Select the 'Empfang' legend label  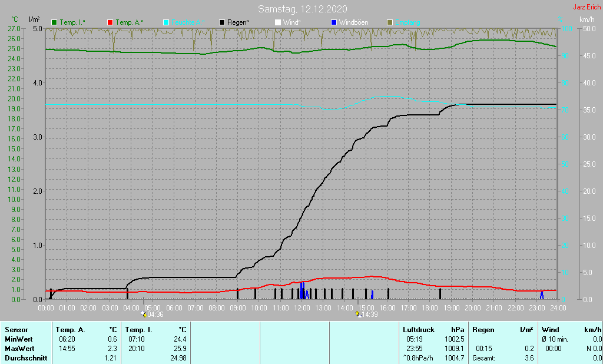(x=407, y=23)
